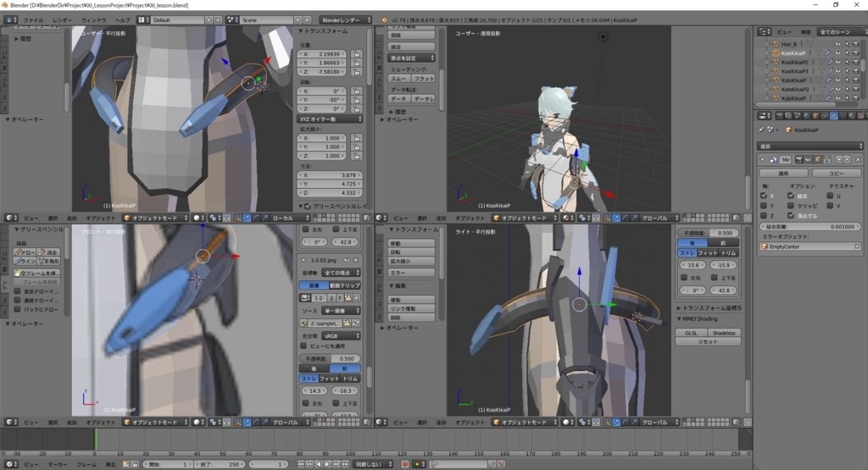Open the マーカー menu in timeline
868x470 pixels.
pos(58,464)
